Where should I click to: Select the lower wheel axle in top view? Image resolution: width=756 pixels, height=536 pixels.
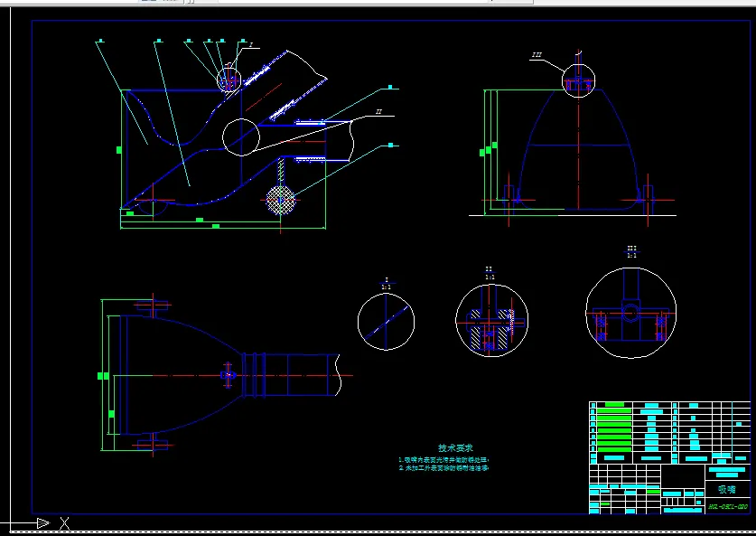(153, 445)
